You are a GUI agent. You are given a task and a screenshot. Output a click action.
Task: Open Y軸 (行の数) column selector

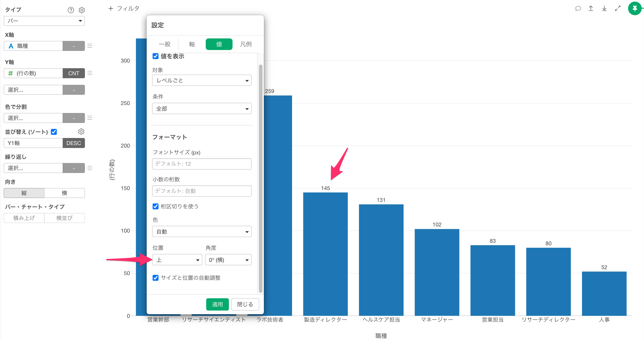33,73
